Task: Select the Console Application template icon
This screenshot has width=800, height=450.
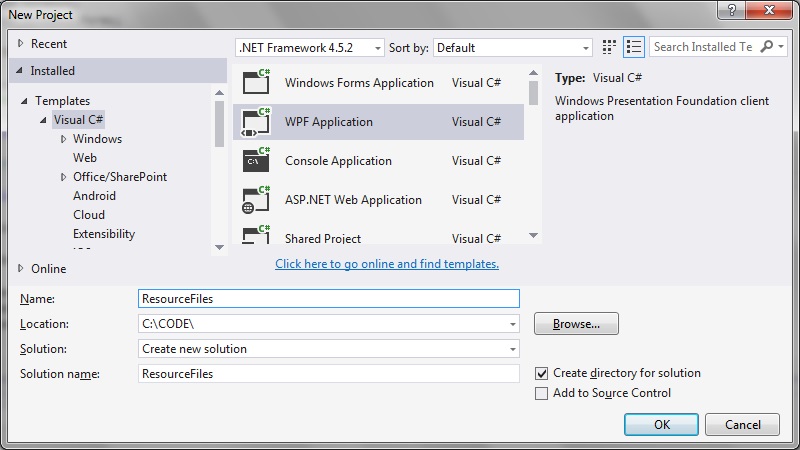Action: [256, 160]
